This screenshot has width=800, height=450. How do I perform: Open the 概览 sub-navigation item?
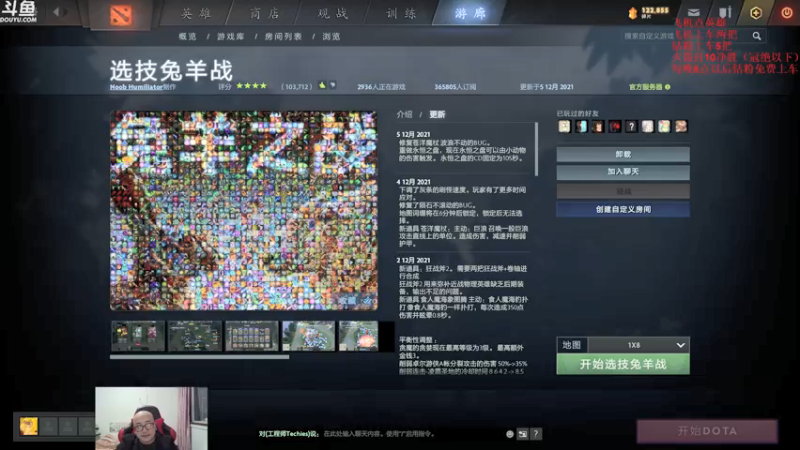pyautogui.click(x=187, y=37)
